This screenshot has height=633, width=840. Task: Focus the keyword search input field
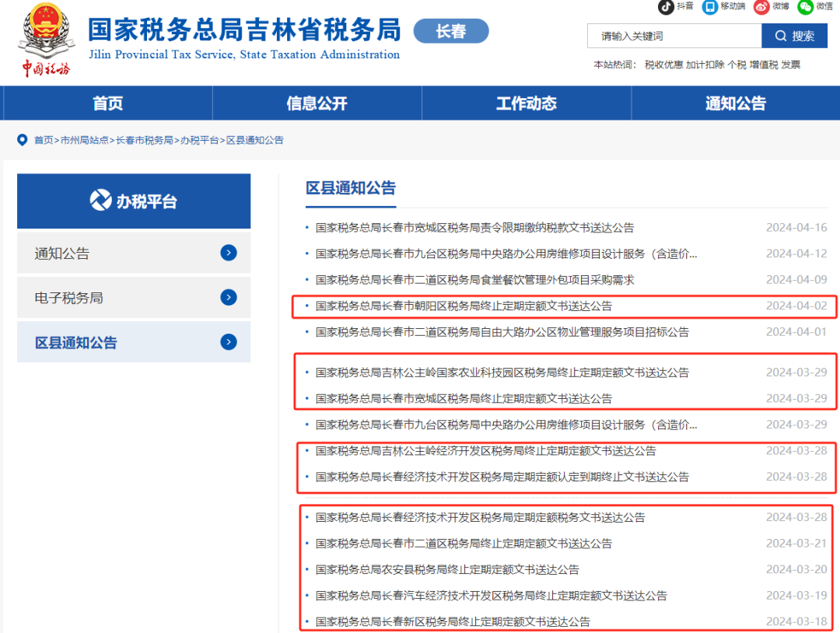click(x=674, y=36)
